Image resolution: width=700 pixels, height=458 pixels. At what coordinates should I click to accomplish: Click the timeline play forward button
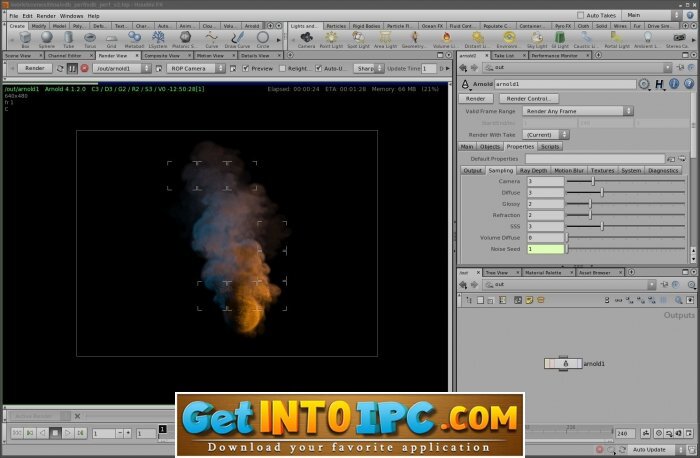tap(68, 433)
